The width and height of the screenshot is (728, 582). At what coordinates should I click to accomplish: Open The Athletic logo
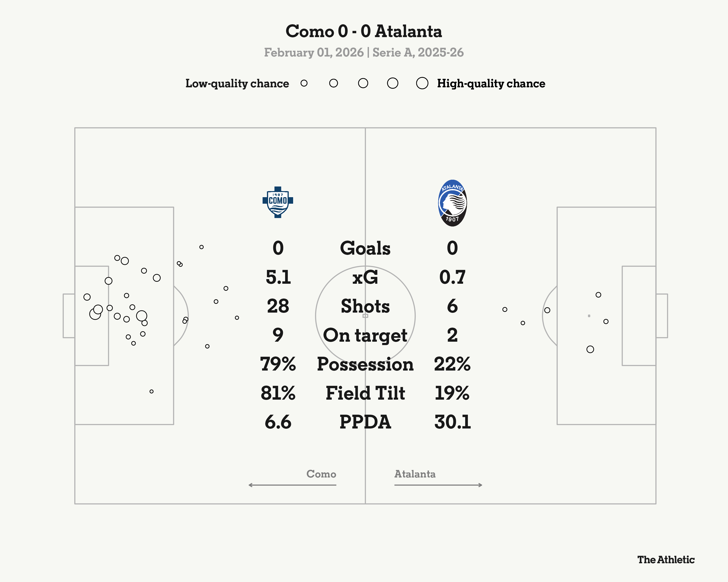coord(666,560)
